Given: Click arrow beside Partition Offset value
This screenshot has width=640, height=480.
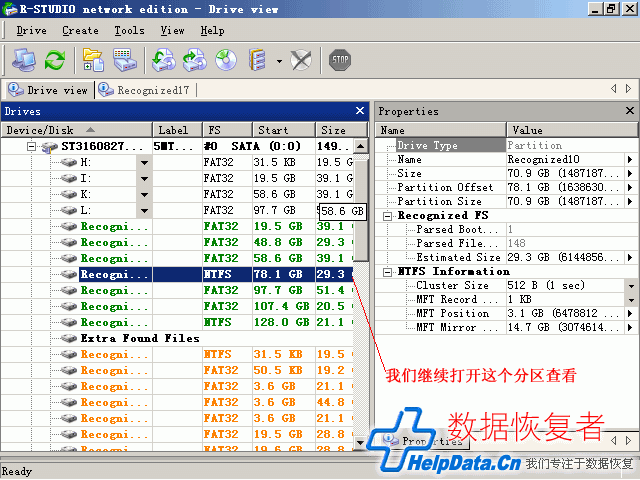Looking at the screenshot, I should 630,187.
